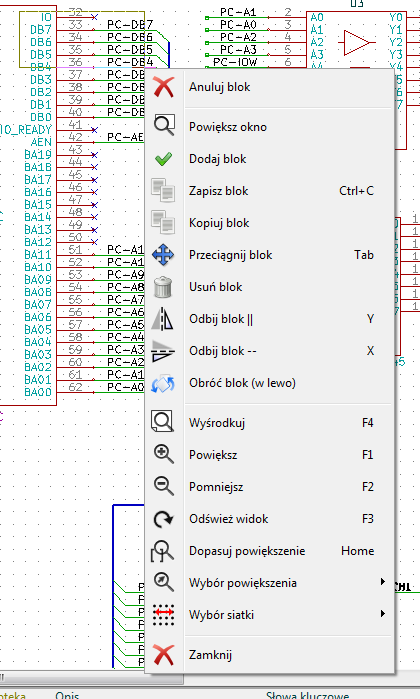The height and width of the screenshot is (699, 420).
Task: Click the PC-IOW wire label on schematic
Action: [x=235, y=62]
